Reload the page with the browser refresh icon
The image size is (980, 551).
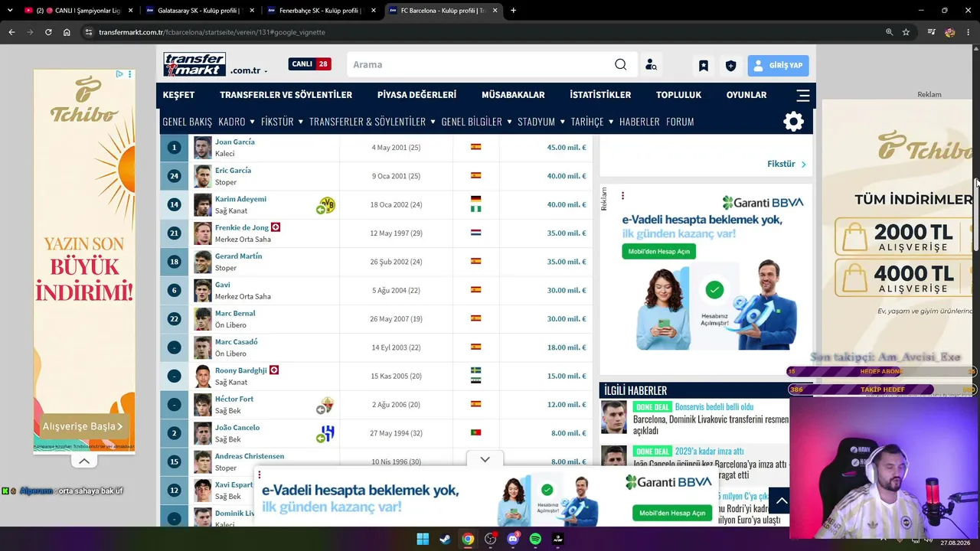[48, 32]
